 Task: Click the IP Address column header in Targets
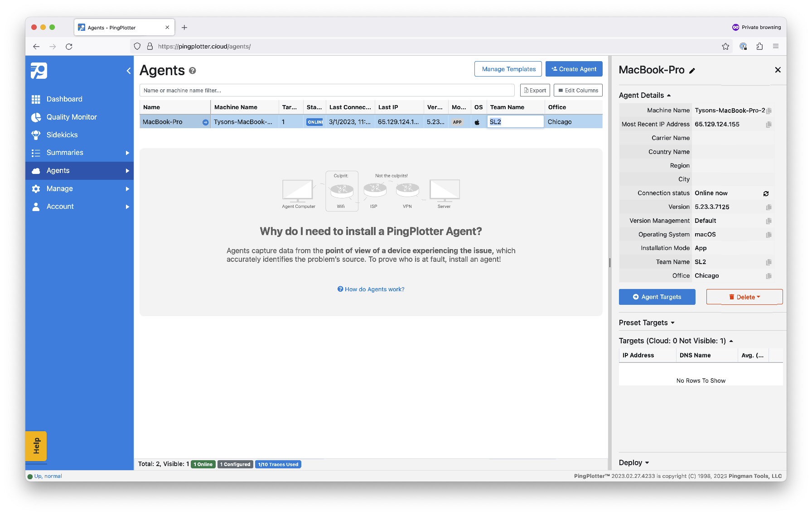point(647,356)
